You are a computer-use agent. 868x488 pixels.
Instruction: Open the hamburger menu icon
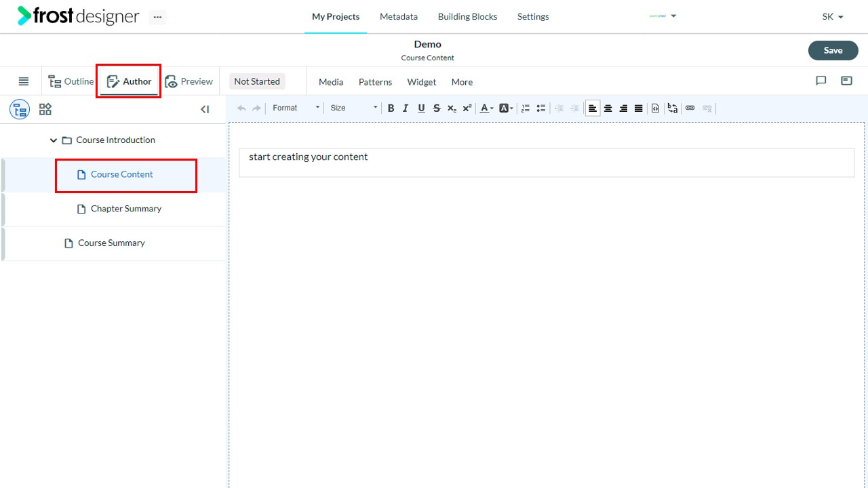(x=24, y=81)
